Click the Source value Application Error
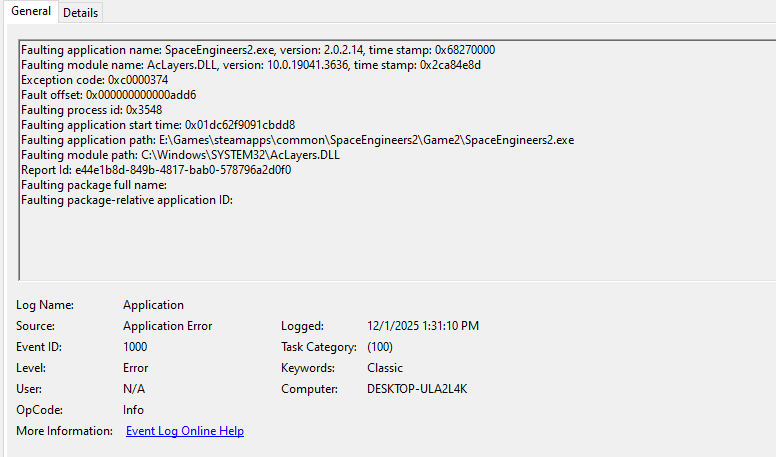 [x=167, y=326]
